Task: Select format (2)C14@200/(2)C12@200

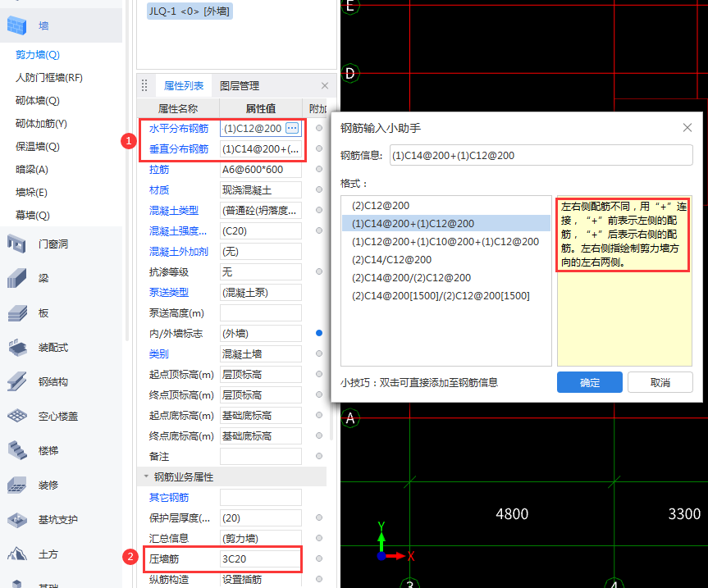Action: (x=446, y=277)
